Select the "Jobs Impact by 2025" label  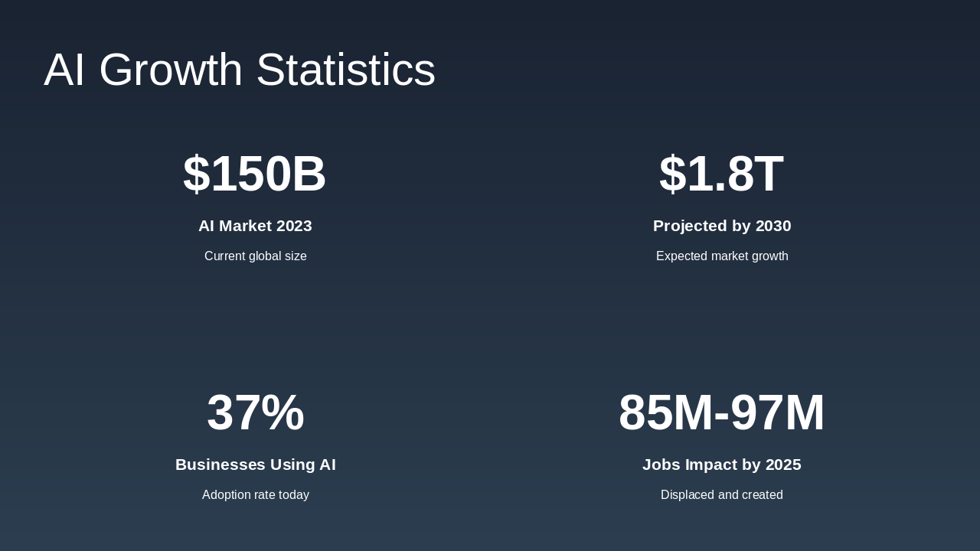(722, 465)
